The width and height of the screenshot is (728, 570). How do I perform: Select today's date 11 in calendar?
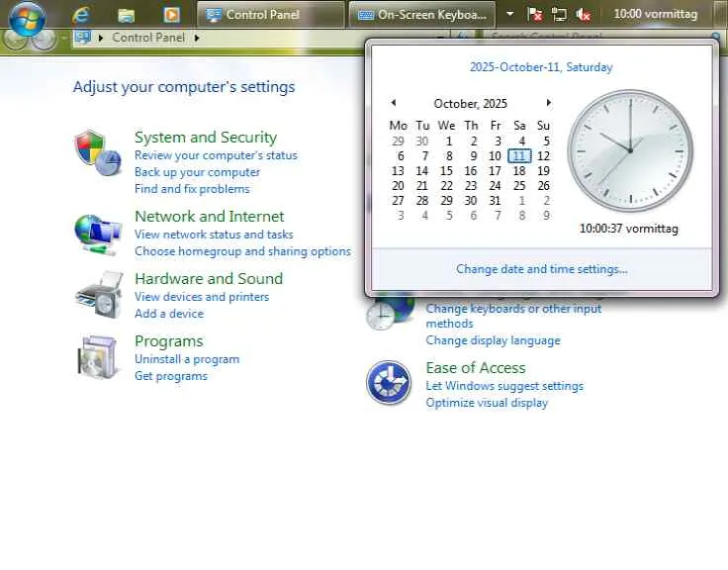point(519,156)
